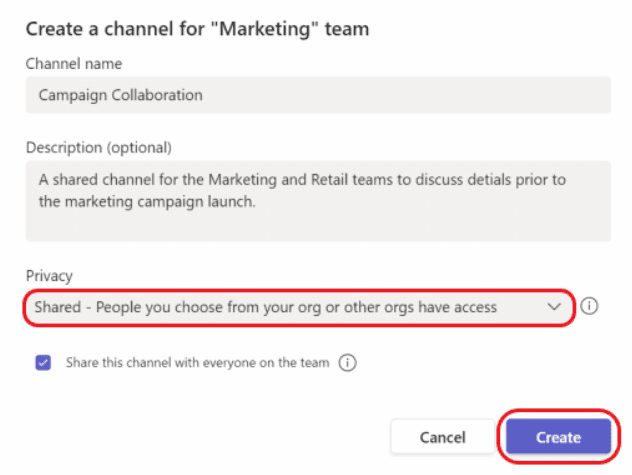Create the Campaign Collaboration channel
The height and width of the screenshot is (475, 632).
tap(558, 437)
